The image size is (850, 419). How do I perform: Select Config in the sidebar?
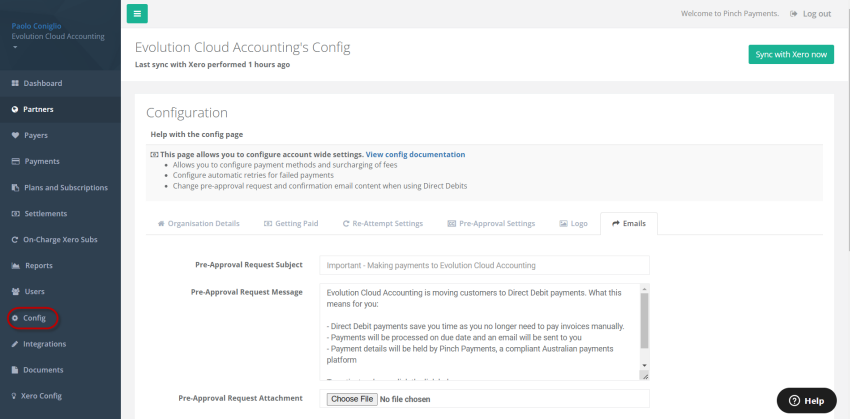coord(60,318)
